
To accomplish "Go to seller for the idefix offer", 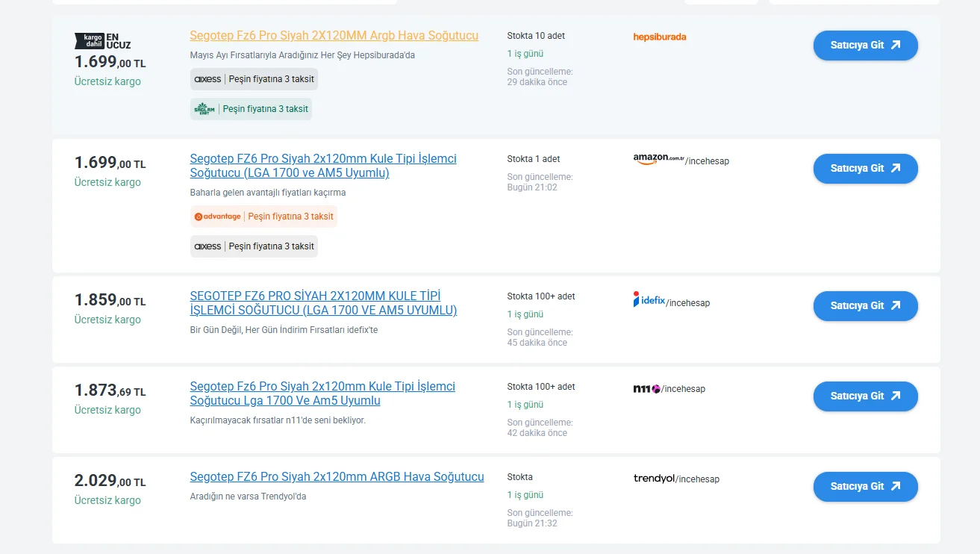I will click(865, 306).
